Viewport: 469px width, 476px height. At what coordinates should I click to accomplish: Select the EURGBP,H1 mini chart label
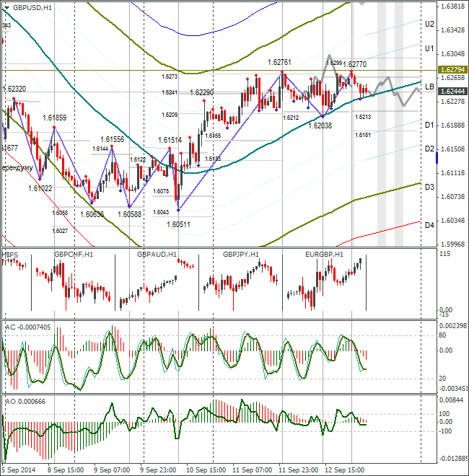click(x=323, y=255)
